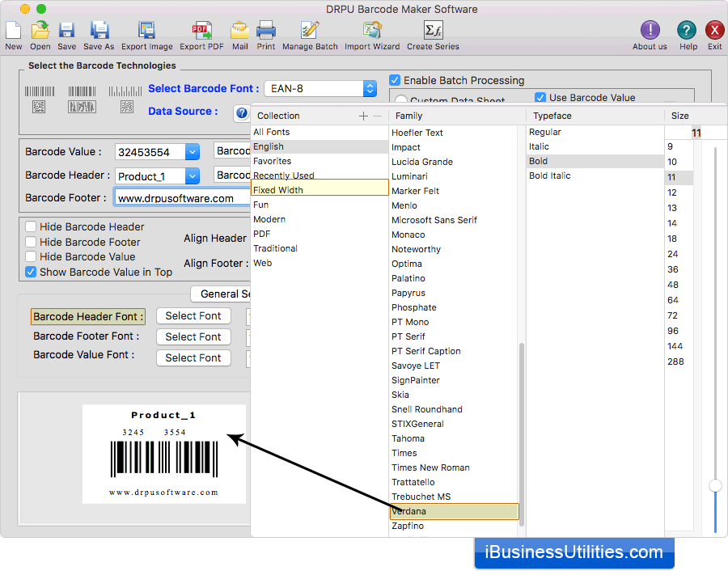The height and width of the screenshot is (571, 728).
Task: Pick Verdana font family
Action: (454, 511)
